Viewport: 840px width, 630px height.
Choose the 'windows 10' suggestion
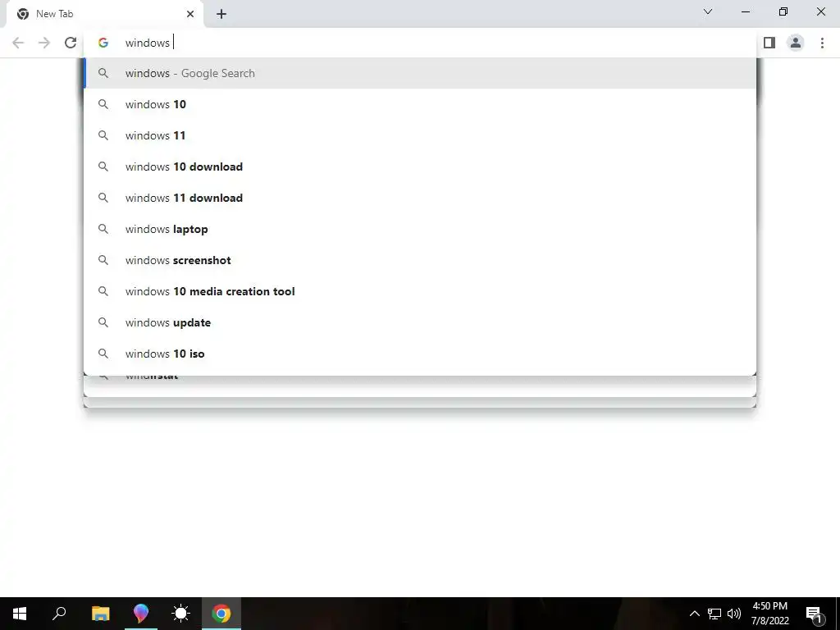click(x=420, y=104)
